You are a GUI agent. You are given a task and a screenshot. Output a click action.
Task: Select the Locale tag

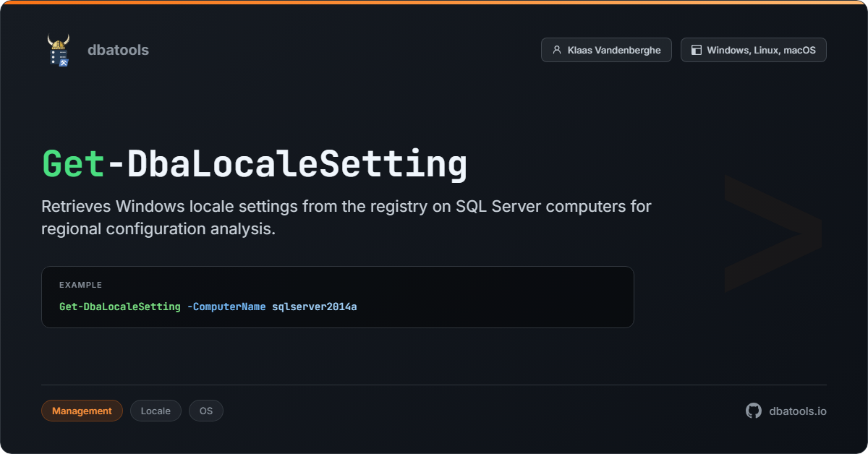pos(156,411)
